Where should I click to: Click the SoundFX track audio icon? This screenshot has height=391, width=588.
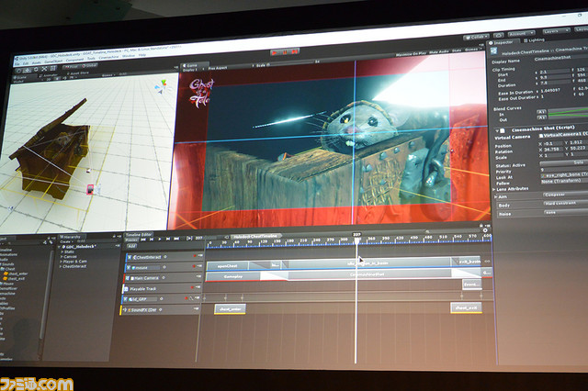click(x=125, y=310)
